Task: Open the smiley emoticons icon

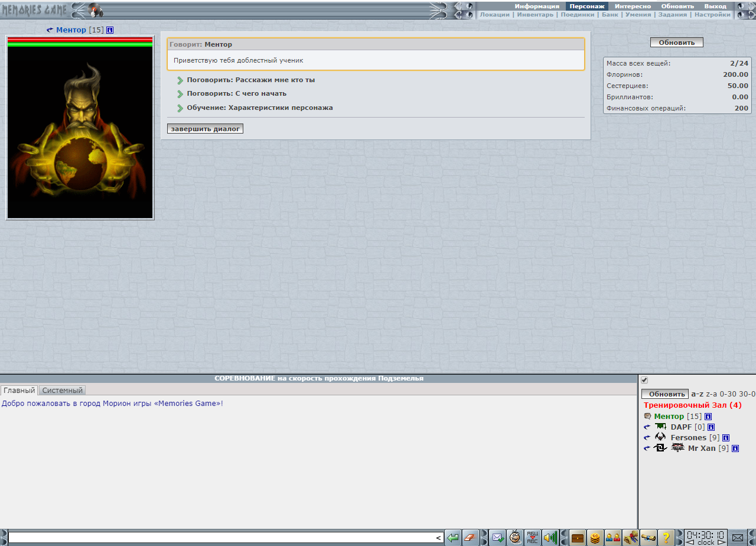Action: 515,538
